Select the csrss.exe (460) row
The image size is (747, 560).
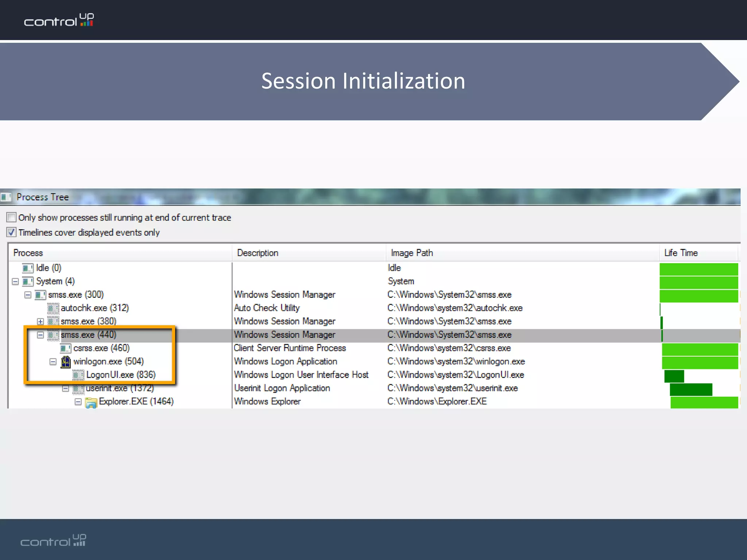click(x=374, y=348)
